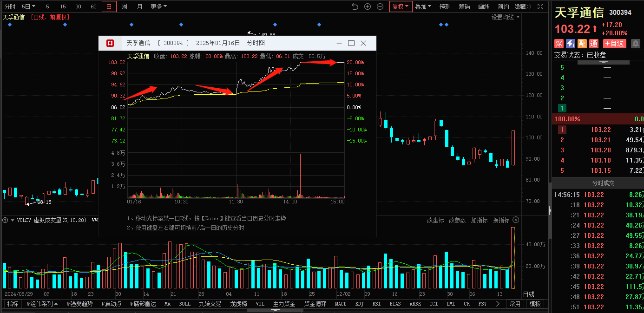
Task: Close the VOLCV indicator panel
Action: pyautogui.click(x=516, y=220)
